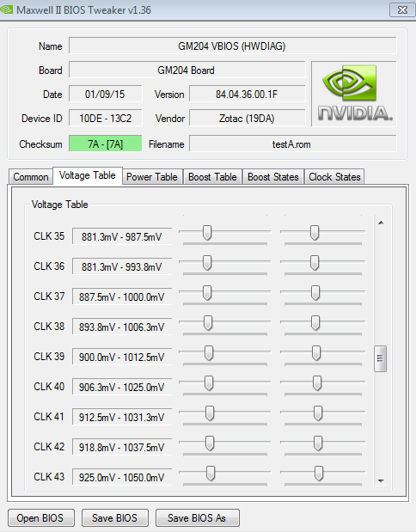Click the voltage table scroll down arrow
Image resolution: width=416 pixels, height=532 pixels.
tap(381, 480)
